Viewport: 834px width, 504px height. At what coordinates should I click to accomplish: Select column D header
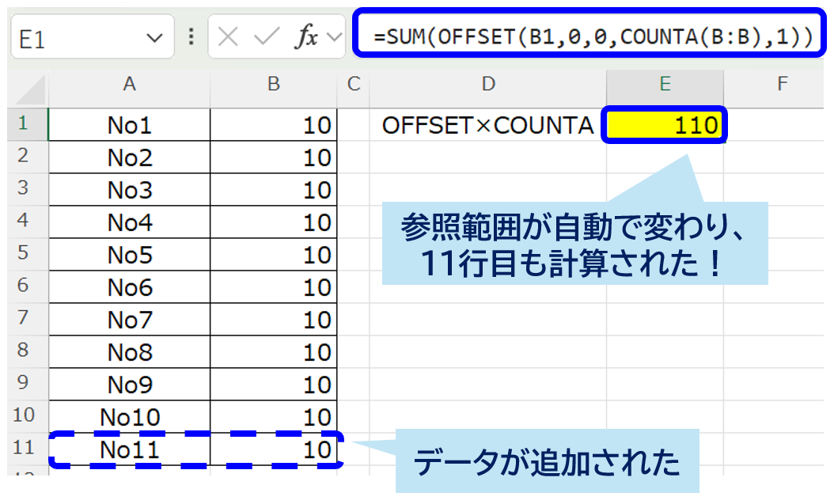pos(488,84)
